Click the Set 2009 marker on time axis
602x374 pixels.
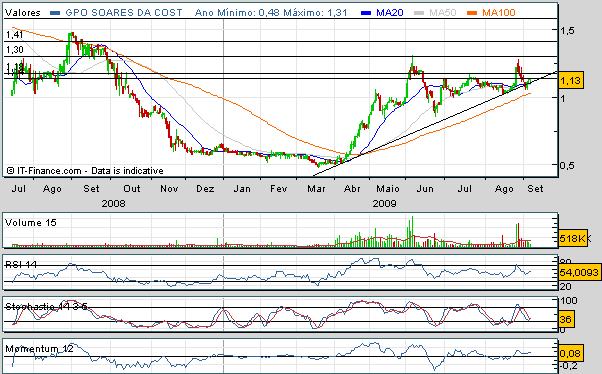[x=535, y=189]
